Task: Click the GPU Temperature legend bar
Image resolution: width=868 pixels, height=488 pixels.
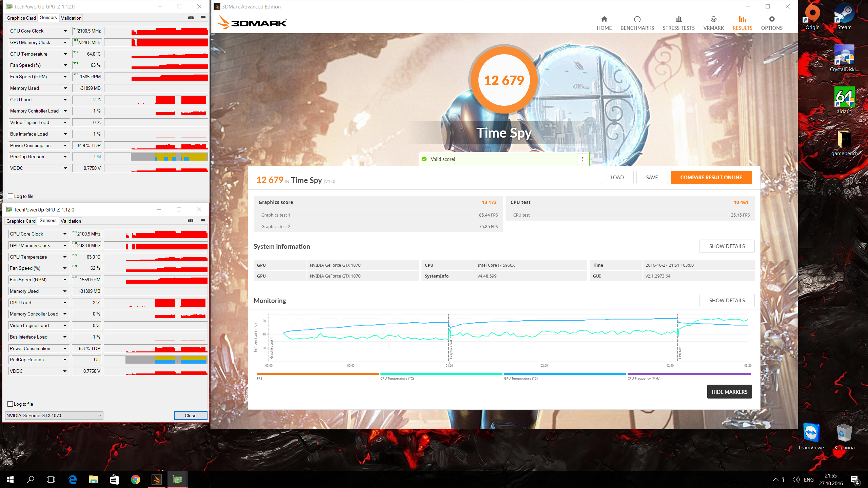Action: click(x=564, y=374)
